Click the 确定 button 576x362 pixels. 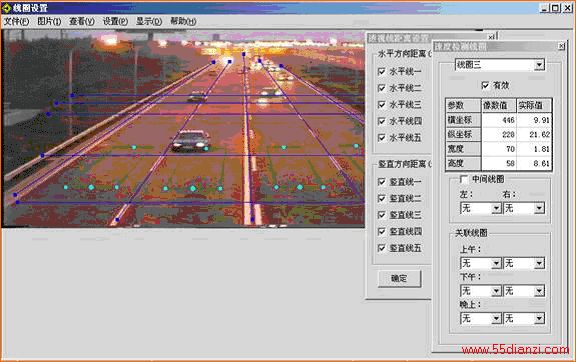pos(399,278)
